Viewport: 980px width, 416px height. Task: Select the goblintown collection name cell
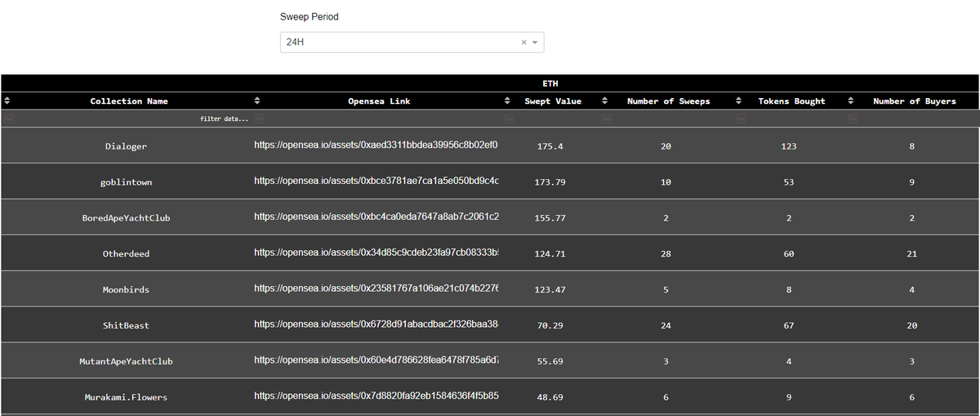click(126, 182)
